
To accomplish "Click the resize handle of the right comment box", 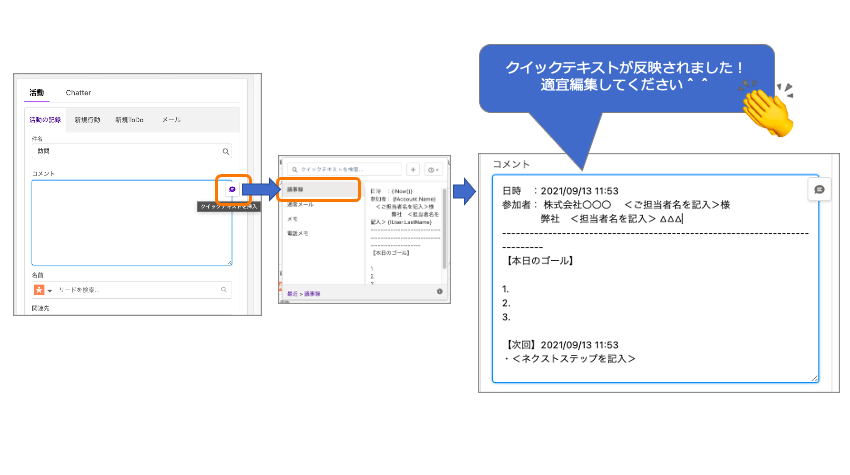I will click(x=814, y=378).
